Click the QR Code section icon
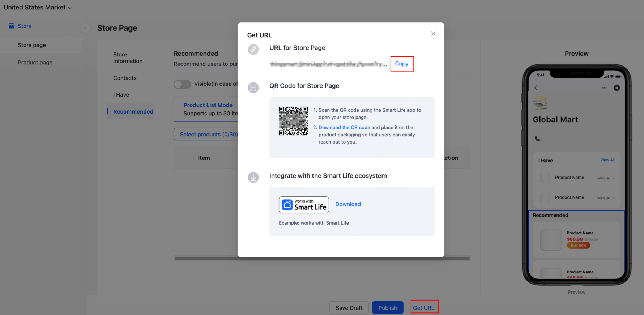644x315 pixels. (253, 88)
